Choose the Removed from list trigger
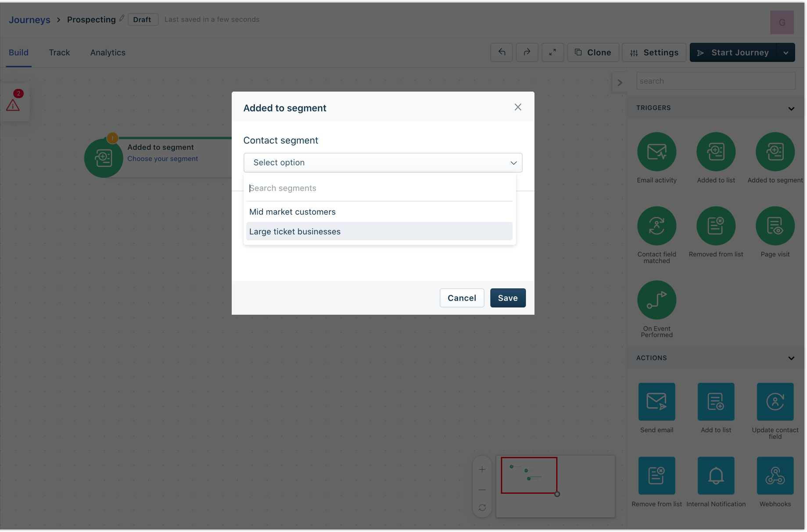Viewport: 807px width, 532px height. click(x=716, y=226)
